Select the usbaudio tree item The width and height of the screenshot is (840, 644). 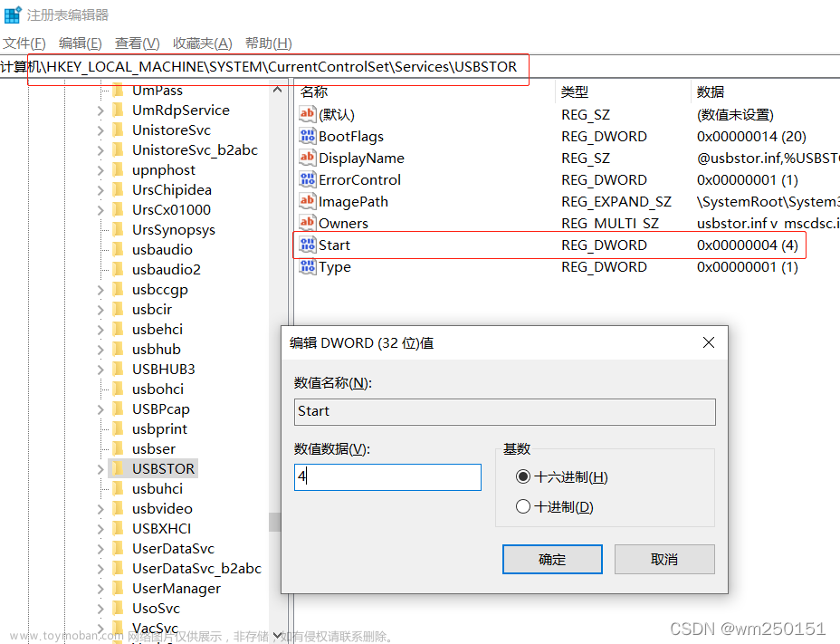(x=162, y=249)
